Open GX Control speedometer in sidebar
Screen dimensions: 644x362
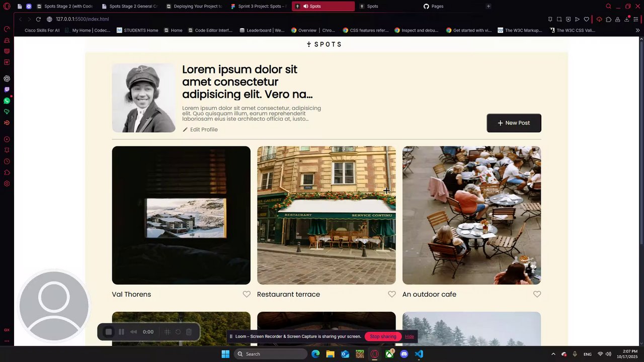7,29
